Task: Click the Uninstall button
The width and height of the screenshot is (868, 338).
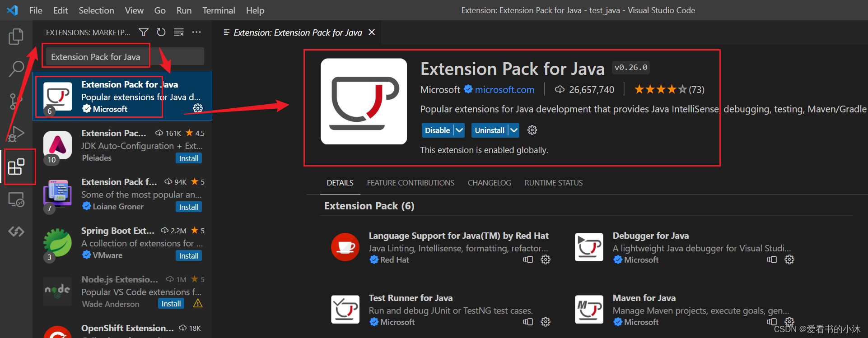Action: [490, 130]
